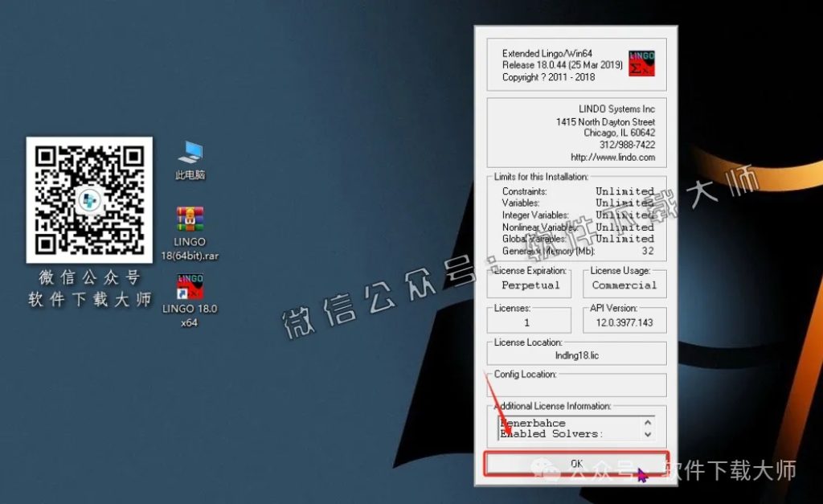Click the Perpetual License Expiration field

(530, 285)
